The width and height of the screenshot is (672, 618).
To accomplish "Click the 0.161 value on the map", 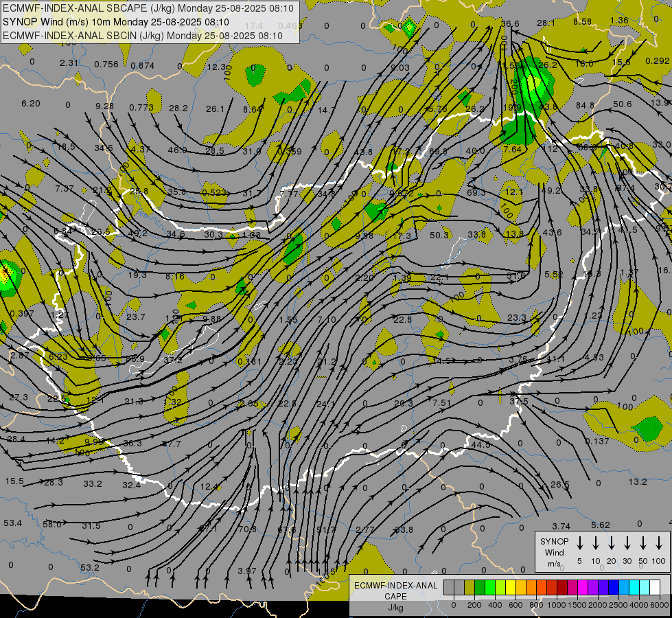I will (249, 362).
